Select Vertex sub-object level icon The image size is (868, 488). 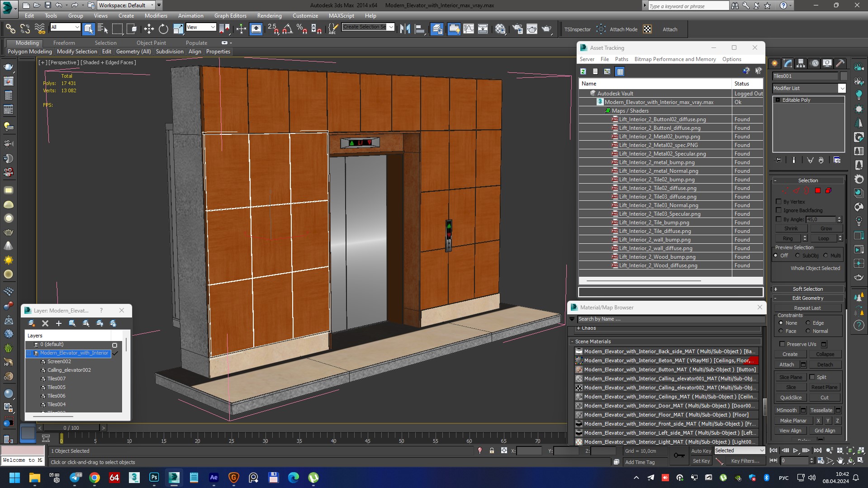coord(785,190)
